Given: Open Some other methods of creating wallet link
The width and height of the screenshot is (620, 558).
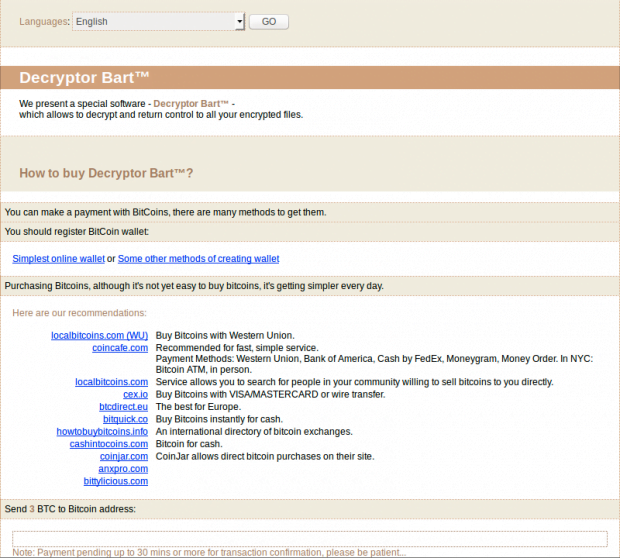Looking at the screenshot, I should click(198, 259).
